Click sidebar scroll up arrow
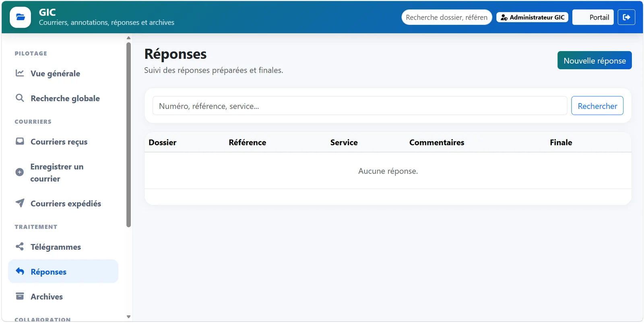 [x=129, y=38]
